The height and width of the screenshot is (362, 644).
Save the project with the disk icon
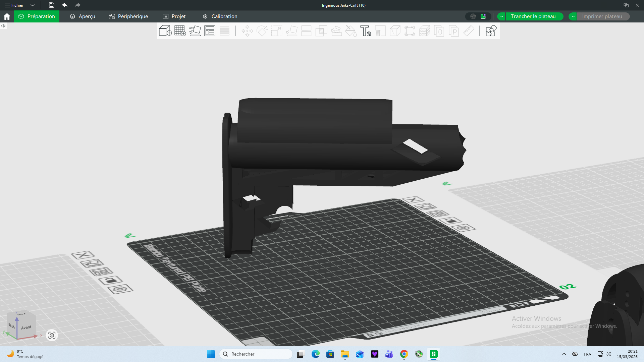[51, 5]
